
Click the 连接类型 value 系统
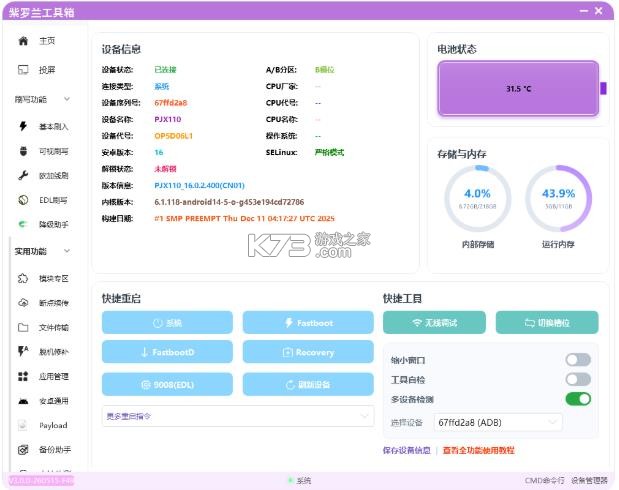click(161, 86)
